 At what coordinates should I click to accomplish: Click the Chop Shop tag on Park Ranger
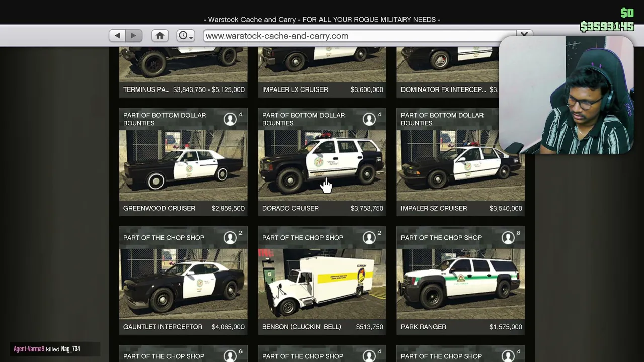(x=441, y=238)
